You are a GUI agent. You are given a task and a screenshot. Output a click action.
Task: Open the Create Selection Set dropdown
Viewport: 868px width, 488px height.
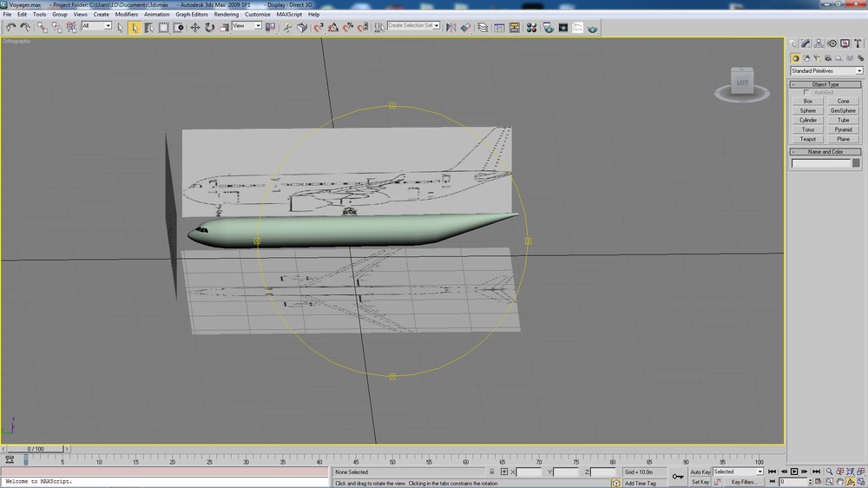(x=413, y=25)
